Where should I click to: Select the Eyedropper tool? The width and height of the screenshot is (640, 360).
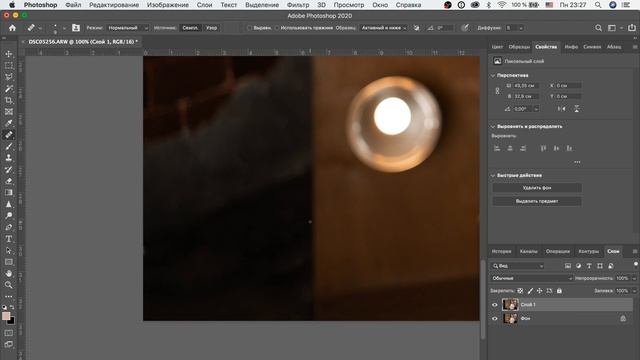(9, 123)
